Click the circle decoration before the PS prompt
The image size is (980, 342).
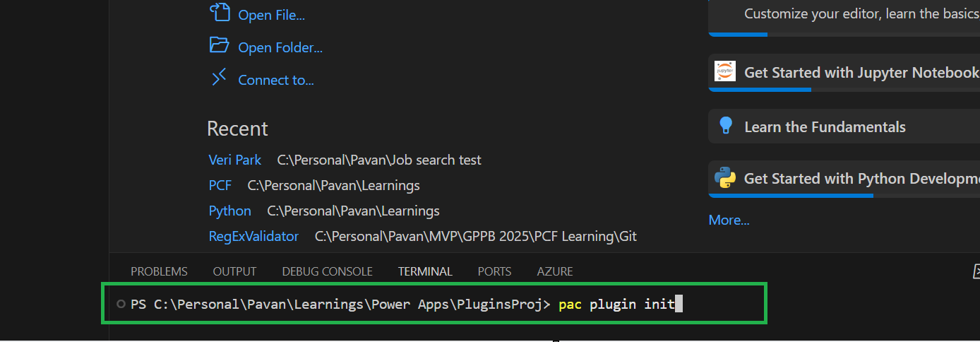click(121, 305)
